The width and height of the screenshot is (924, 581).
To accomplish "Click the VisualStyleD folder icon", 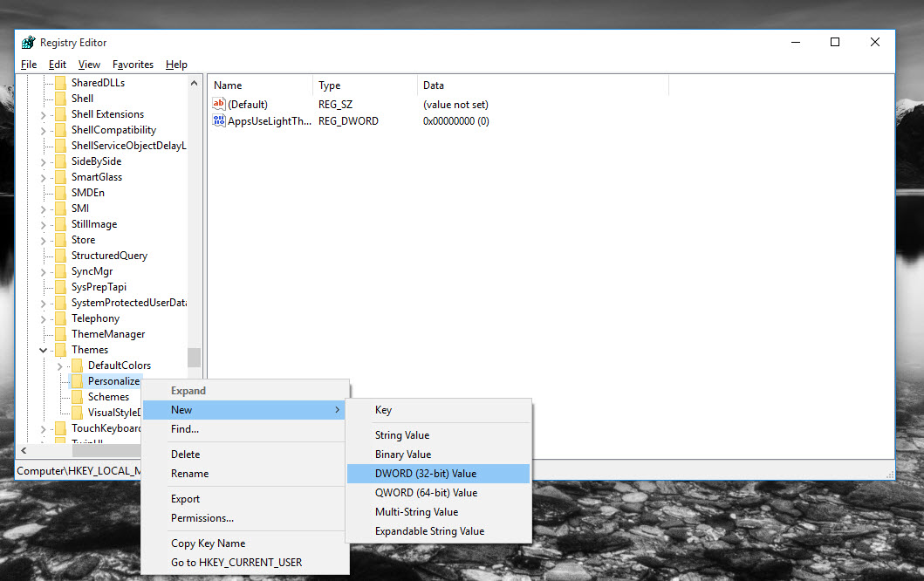I will [x=77, y=413].
